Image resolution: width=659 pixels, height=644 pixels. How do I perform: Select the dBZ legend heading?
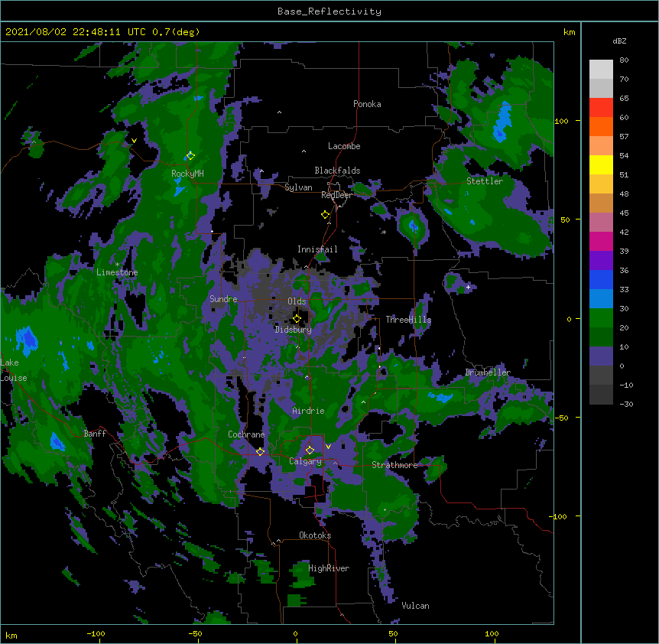[619, 41]
